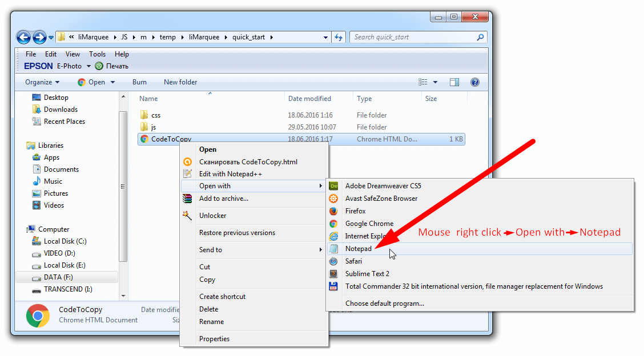Image resolution: width=644 pixels, height=356 pixels.
Task: Open the Tools menu
Action: pos(97,54)
